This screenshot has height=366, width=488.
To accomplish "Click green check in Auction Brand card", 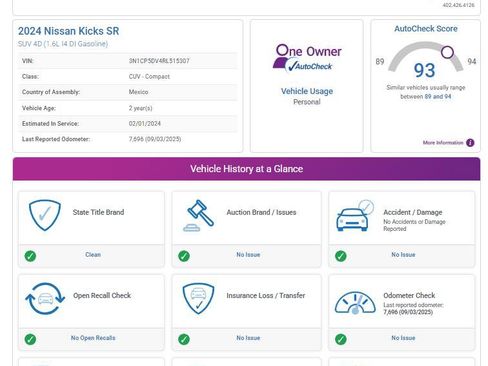I will (184, 256).
